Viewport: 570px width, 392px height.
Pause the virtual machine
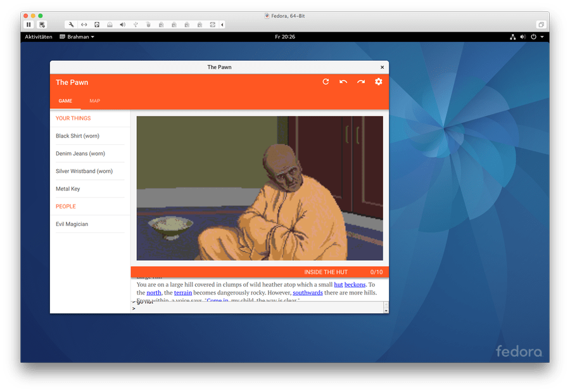coord(29,25)
